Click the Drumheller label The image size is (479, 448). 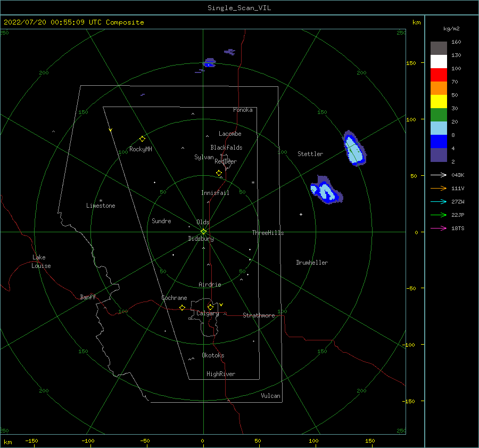[x=312, y=263]
